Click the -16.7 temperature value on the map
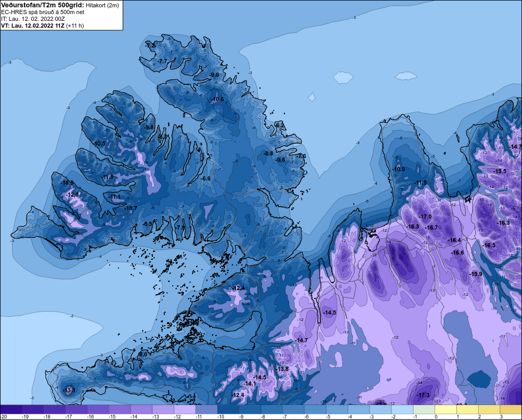This screenshot has height=420, width=522. [431, 227]
